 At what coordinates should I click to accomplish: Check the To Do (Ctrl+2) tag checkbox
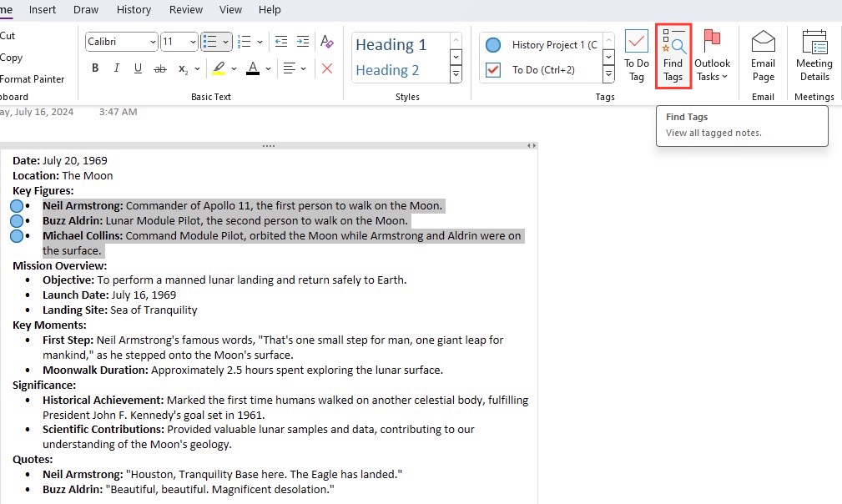tap(493, 70)
